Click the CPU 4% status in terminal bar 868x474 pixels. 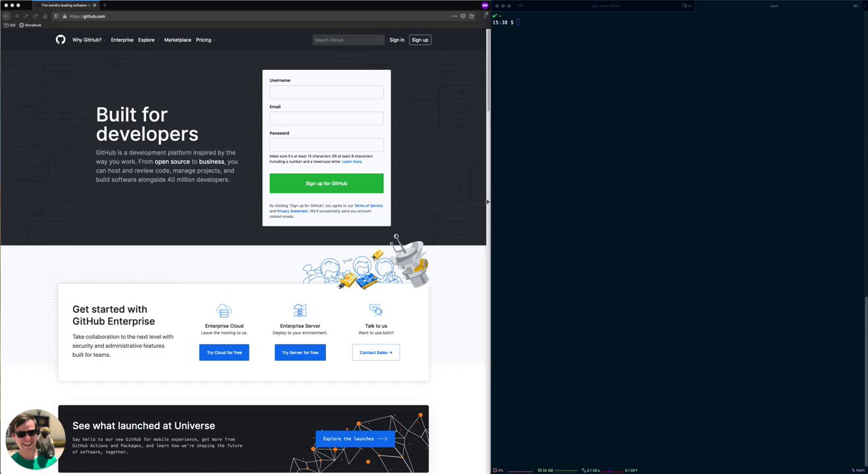pyautogui.click(x=499, y=470)
